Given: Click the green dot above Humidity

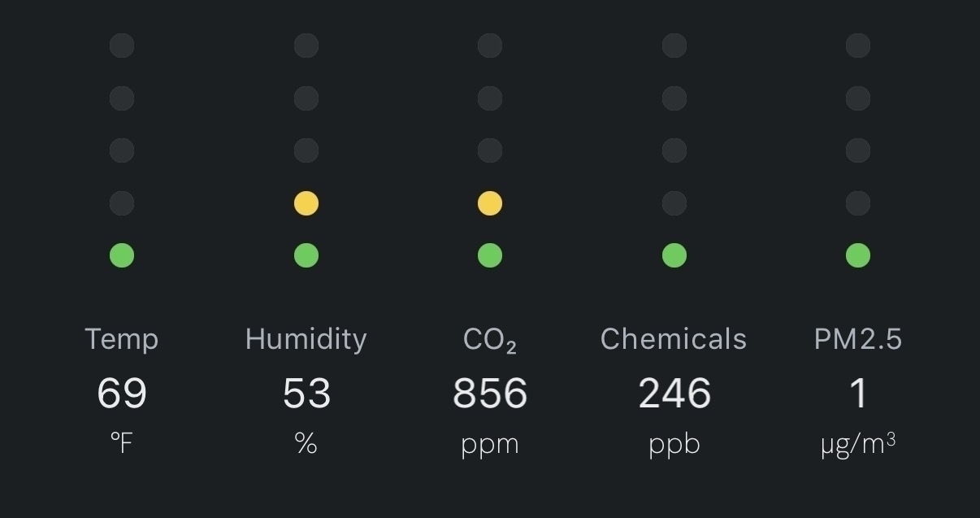Looking at the screenshot, I should click(306, 255).
